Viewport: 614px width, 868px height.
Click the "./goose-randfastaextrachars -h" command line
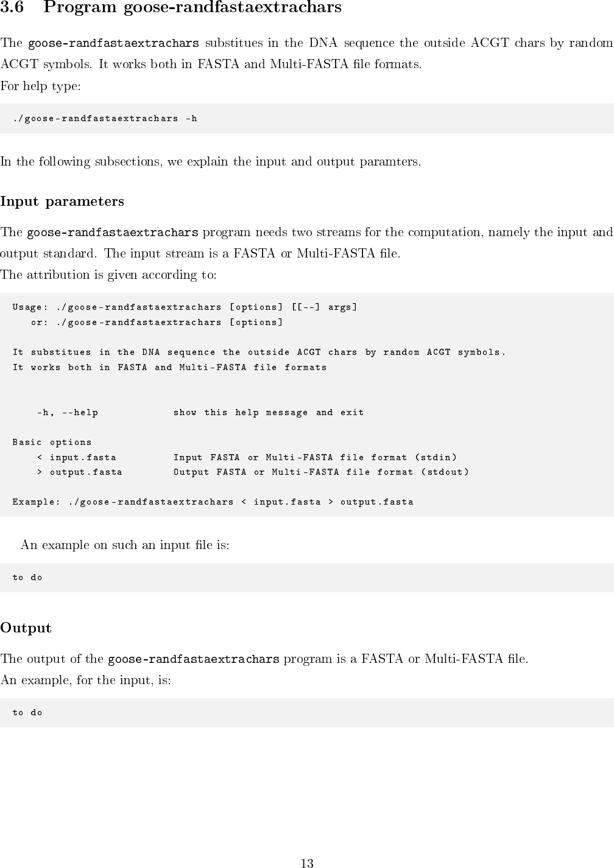(105, 119)
